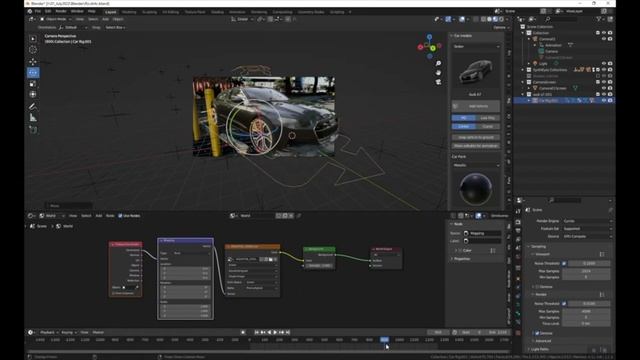Open the Feature Set dropdown

(x=587, y=229)
